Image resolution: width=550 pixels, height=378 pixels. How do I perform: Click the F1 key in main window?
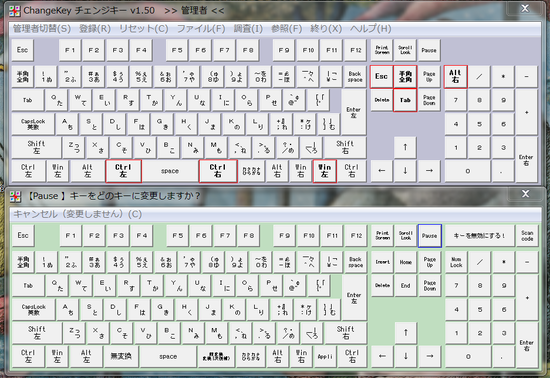tap(70, 50)
